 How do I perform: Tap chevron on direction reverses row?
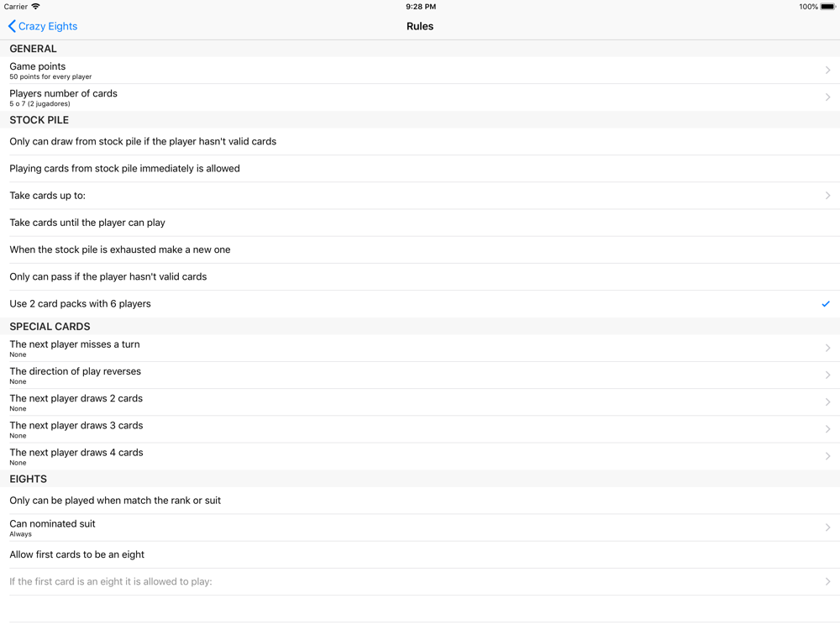(827, 375)
